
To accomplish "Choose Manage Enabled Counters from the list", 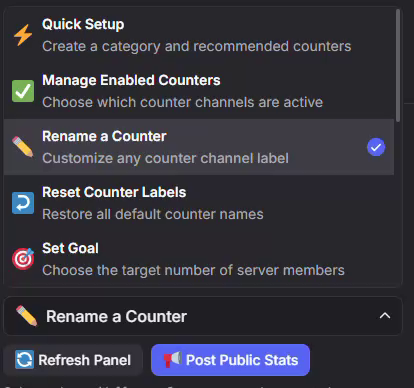I will [199, 91].
